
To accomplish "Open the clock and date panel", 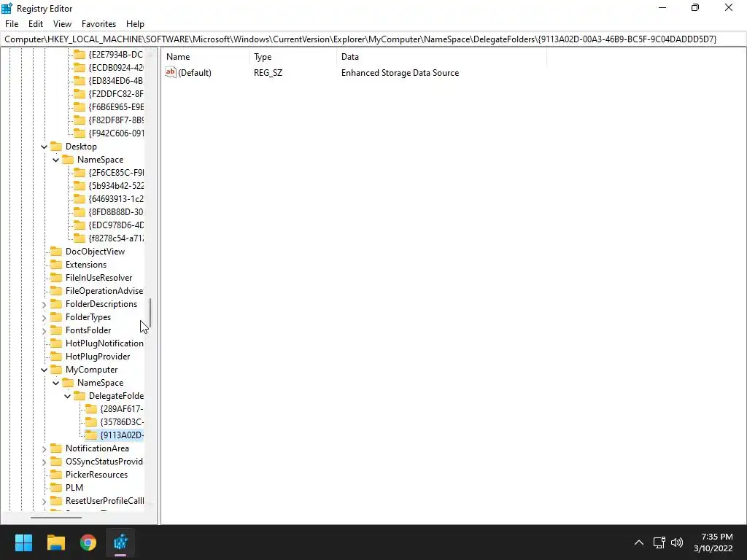I will point(713,542).
